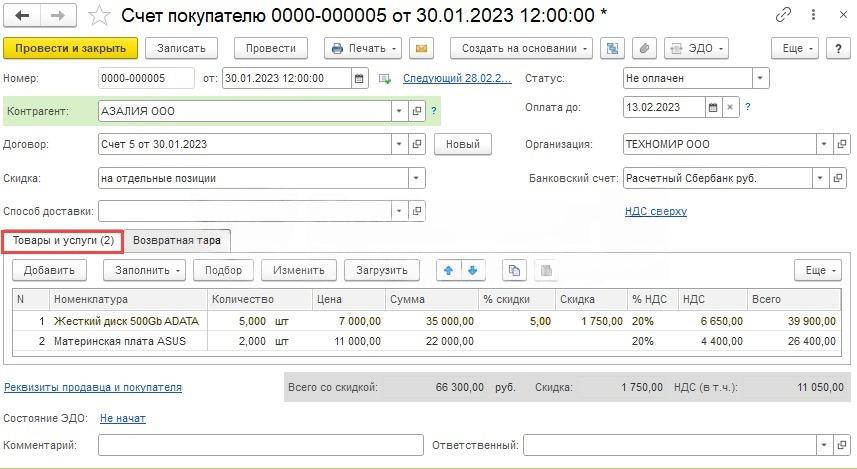Expand the Ответственный dropdown
Viewport: 857px width, 469px height.
point(825,445)
